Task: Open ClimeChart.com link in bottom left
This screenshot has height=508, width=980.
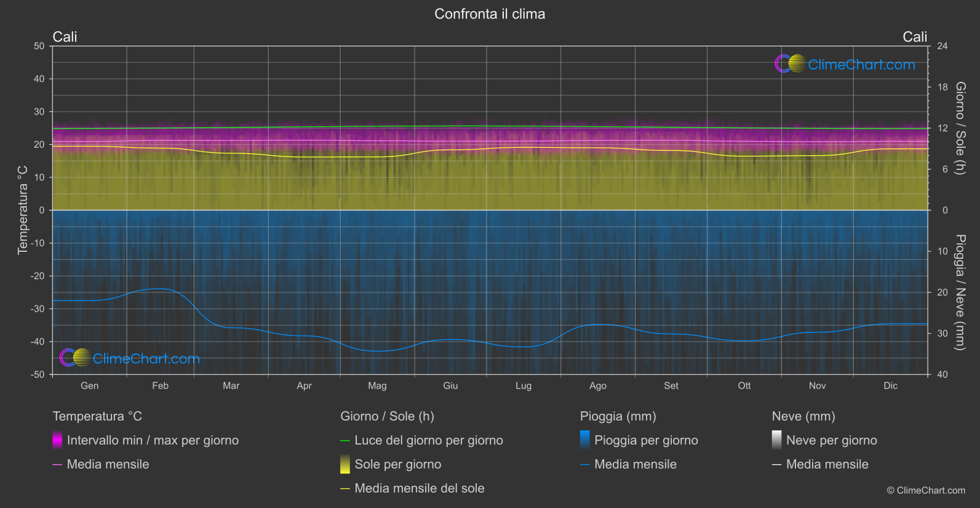Action: 146,358
